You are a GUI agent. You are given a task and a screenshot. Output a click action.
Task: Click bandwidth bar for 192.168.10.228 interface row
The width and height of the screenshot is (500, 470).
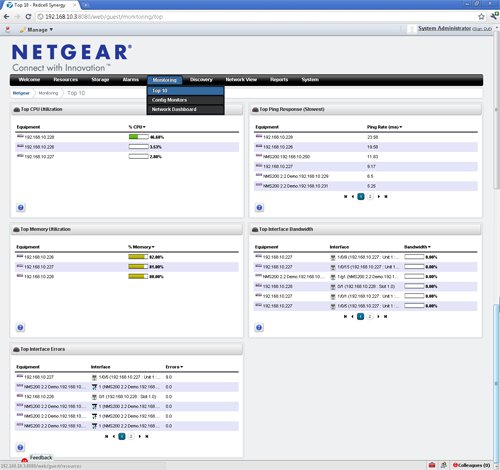414,286
